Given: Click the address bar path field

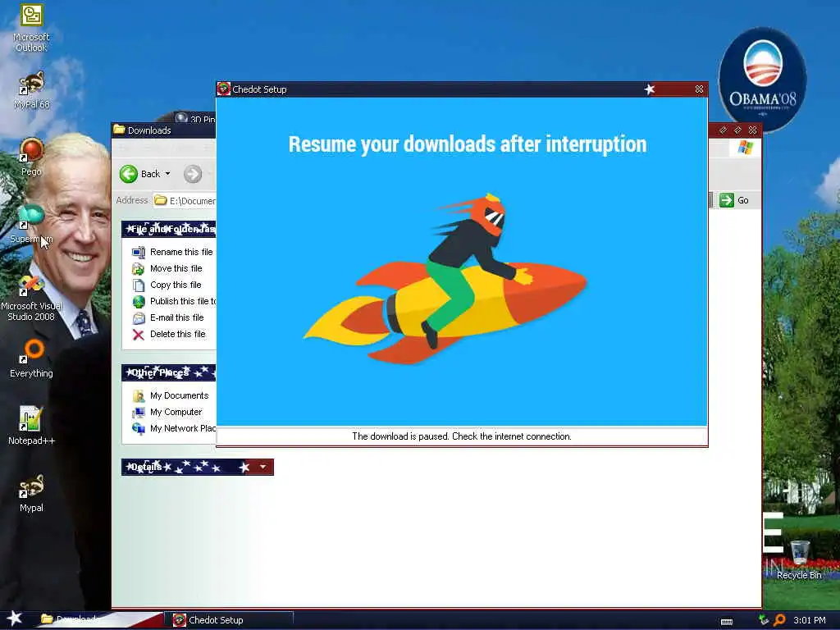Looking at the screenshot, I should point(185,200).
